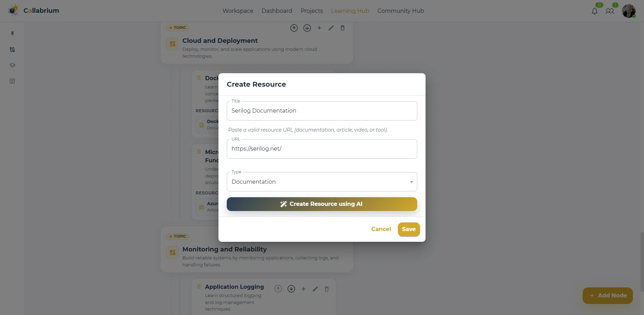Focus the URL input field
The width and height of the screenshot is (644, 315).
[322, 149]
